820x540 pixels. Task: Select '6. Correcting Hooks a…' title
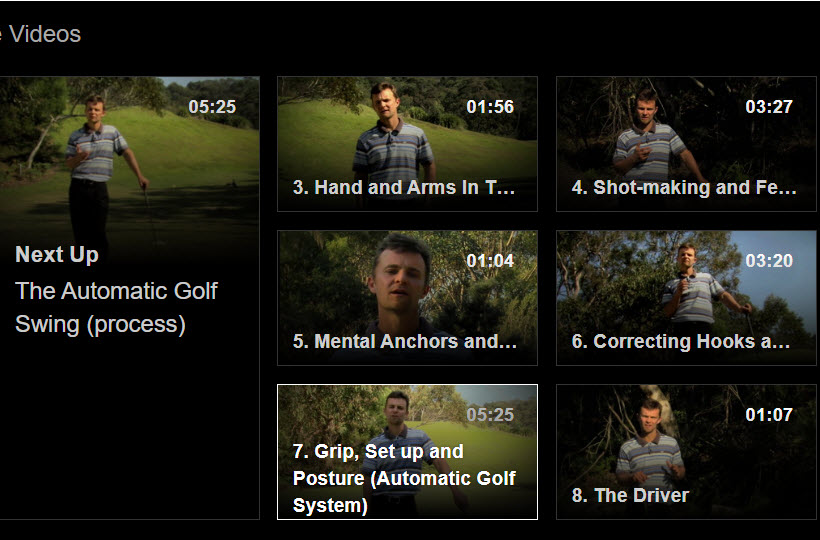[681, 341]
